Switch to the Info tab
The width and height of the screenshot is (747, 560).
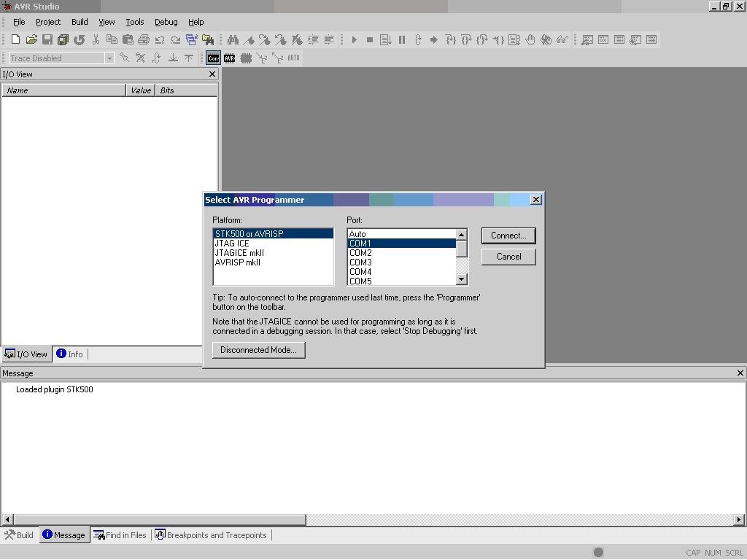pyautogui.click(x=69, y=354)
